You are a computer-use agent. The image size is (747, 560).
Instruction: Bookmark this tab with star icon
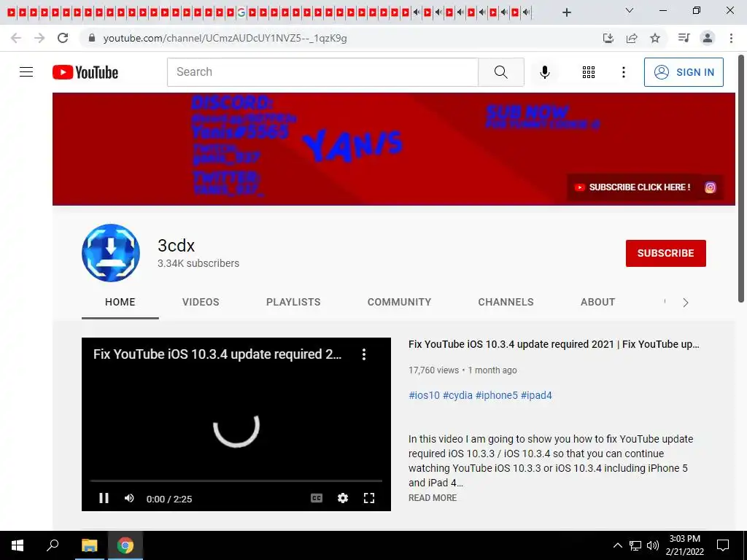click(655, 38)
